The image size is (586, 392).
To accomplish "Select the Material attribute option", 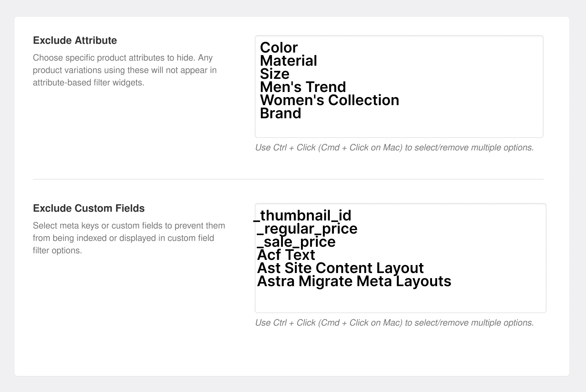I will [288, 61].
